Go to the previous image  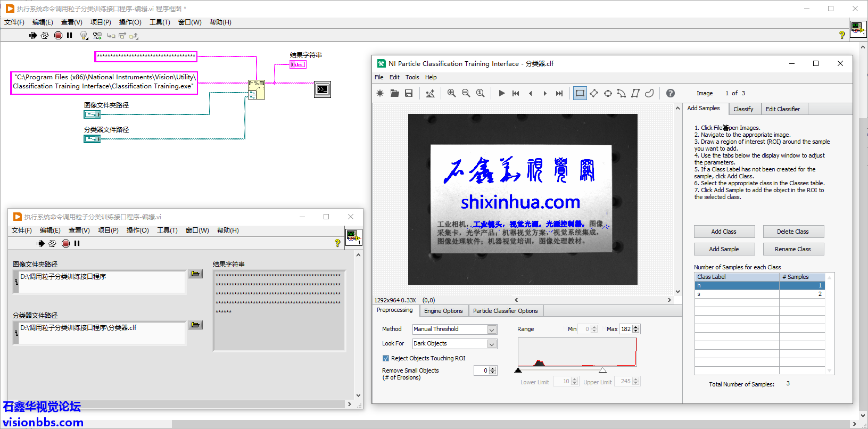(530, 93)
